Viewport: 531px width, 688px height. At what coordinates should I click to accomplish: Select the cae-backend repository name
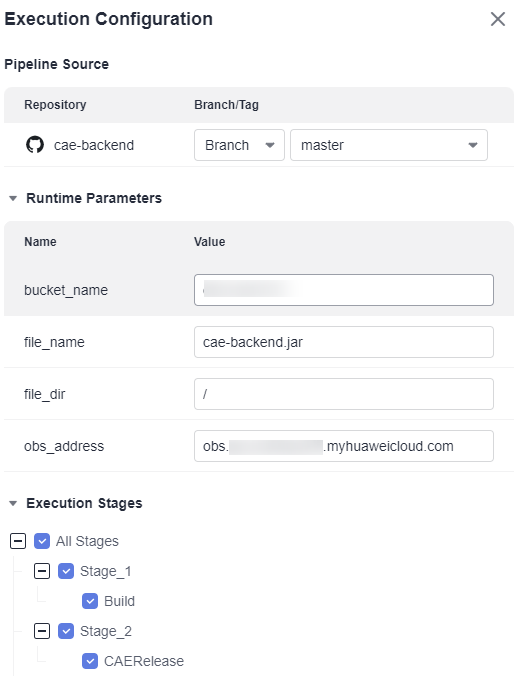[x=94, y=145]
